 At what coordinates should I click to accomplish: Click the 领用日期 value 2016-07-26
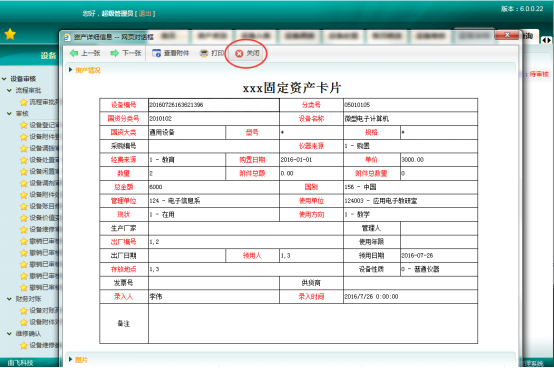(417, 256)
